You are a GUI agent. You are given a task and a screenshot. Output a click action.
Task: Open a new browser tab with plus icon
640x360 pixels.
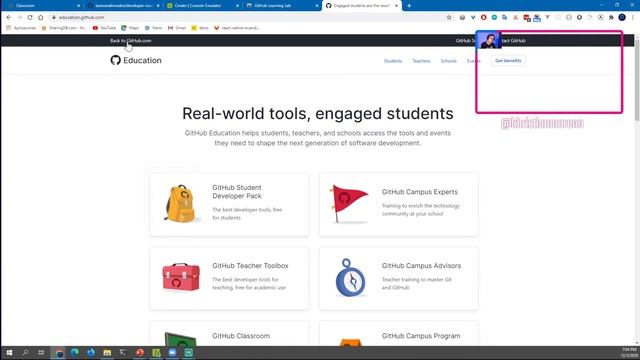409,6
